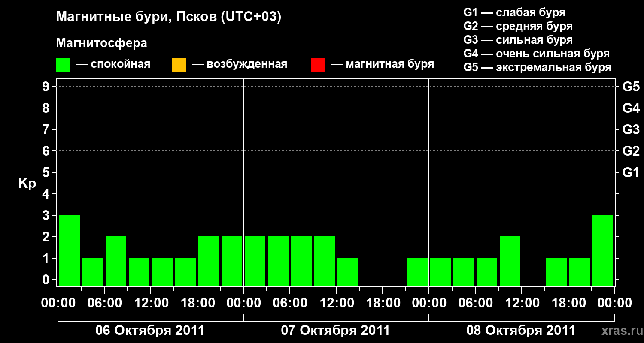
Task: Click the '— возбужденная' legend label
Action: point(240,64)
